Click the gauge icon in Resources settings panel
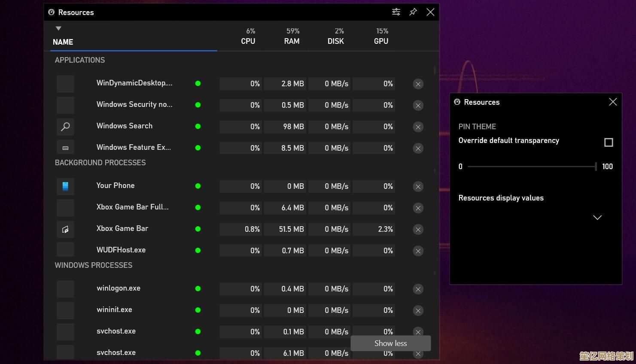This screenshot has height=364, width=636. tap(457, 102)
